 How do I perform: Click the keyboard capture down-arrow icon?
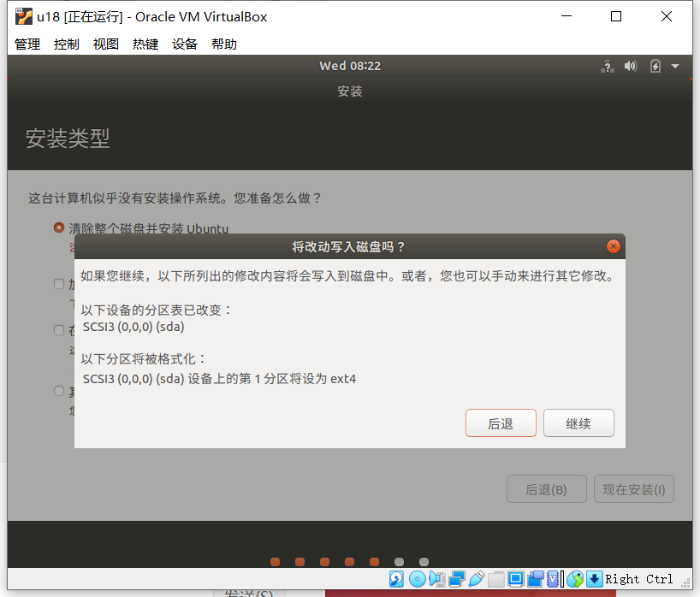pyautogui.click(x=595, y=579)
